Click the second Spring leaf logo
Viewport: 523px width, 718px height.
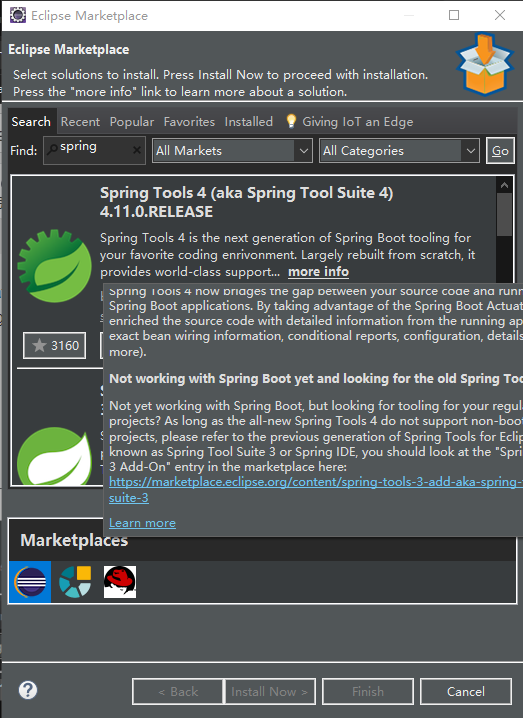(54, 456)
